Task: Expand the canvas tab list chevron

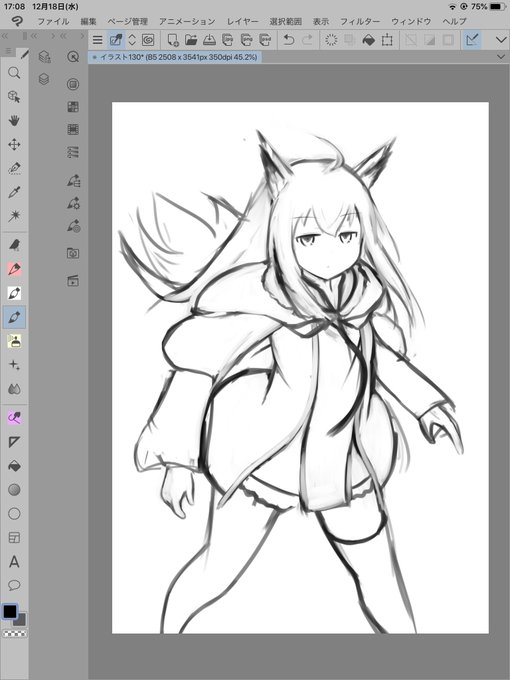Action: (501, 57)
